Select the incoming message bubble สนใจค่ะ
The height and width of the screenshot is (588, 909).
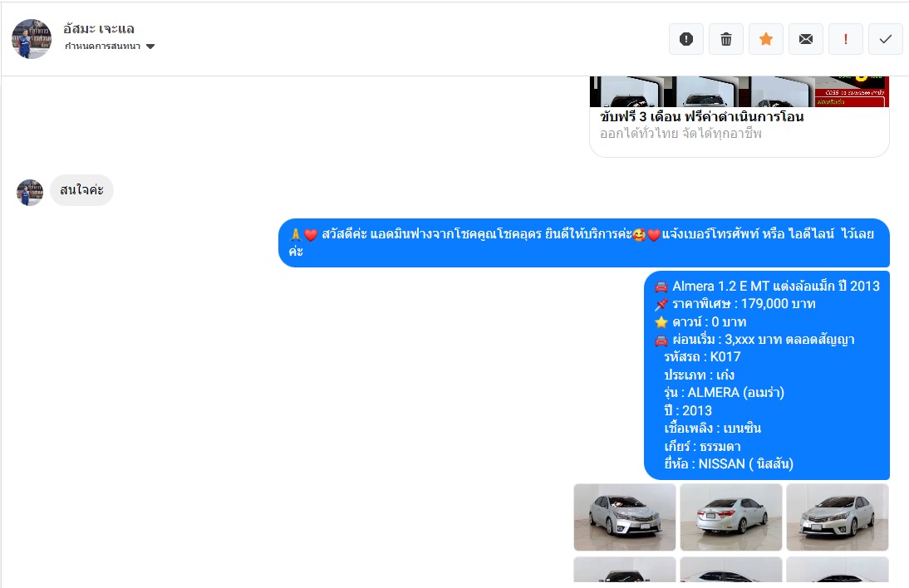[81, 190]
